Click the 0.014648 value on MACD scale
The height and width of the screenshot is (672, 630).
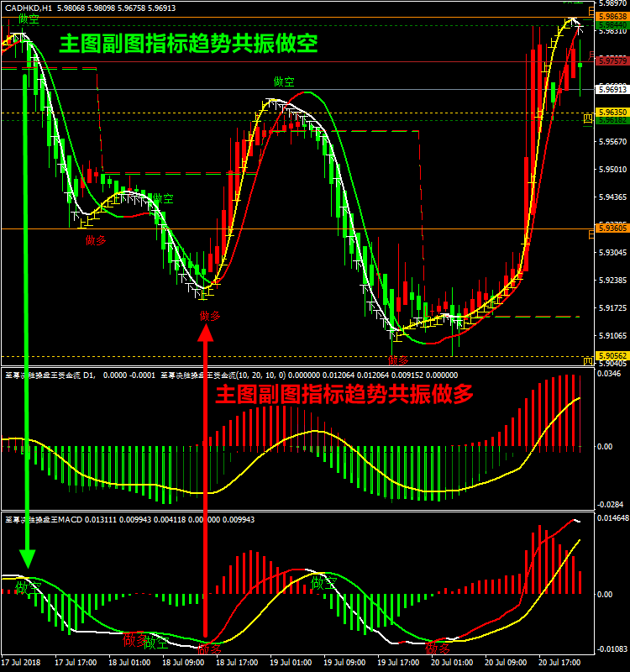coord(612,519)
